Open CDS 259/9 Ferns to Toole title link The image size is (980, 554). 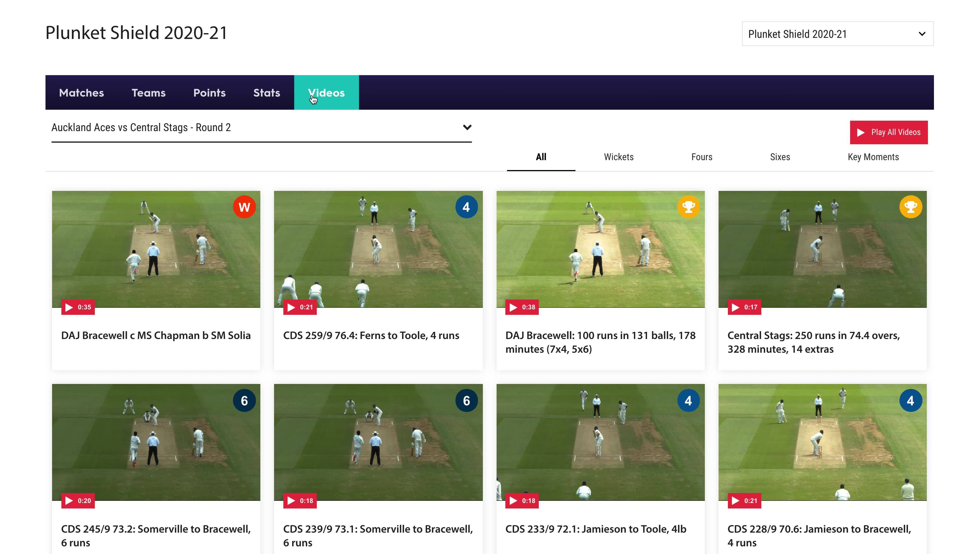click(x=371, y=335)
